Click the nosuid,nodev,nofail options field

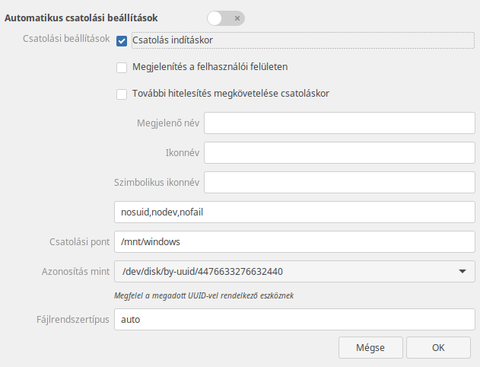295,212
